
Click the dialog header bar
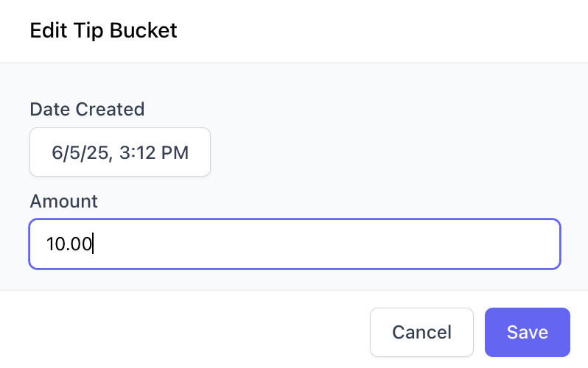(x=368, y=31)
